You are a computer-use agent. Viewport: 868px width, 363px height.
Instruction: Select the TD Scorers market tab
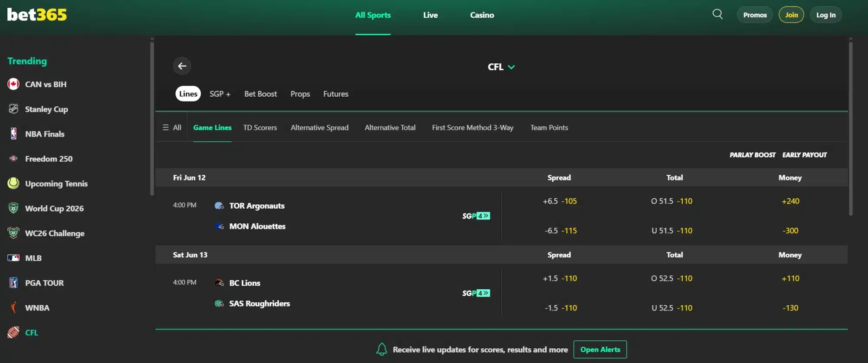[x=260, y=128]
